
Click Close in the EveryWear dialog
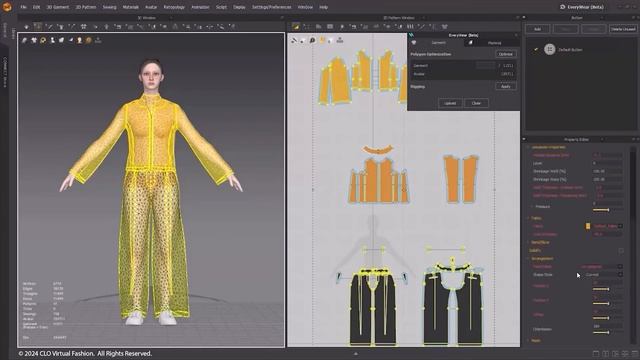point(476,103)
